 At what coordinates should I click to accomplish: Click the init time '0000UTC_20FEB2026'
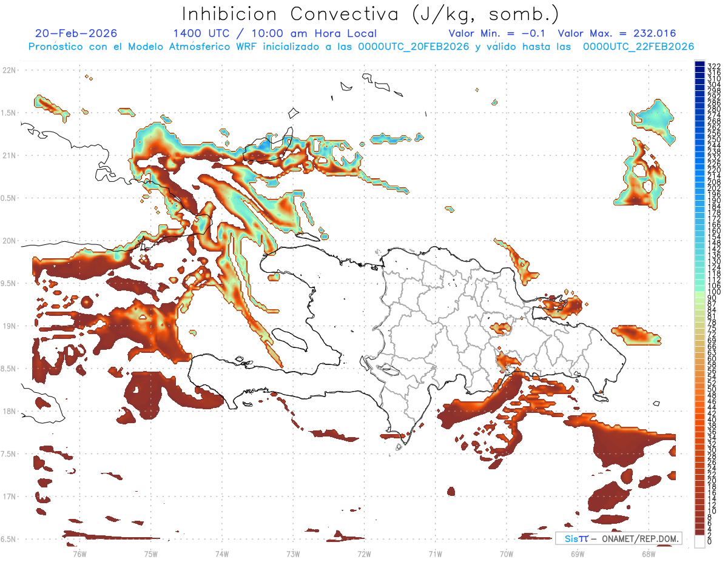413,47
